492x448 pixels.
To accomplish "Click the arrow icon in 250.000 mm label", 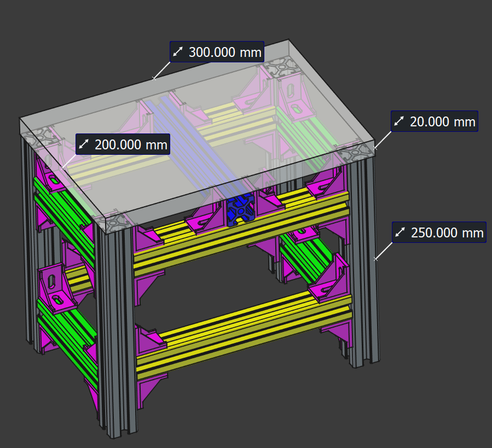I will pyautogui.click(x=400, y=232).
